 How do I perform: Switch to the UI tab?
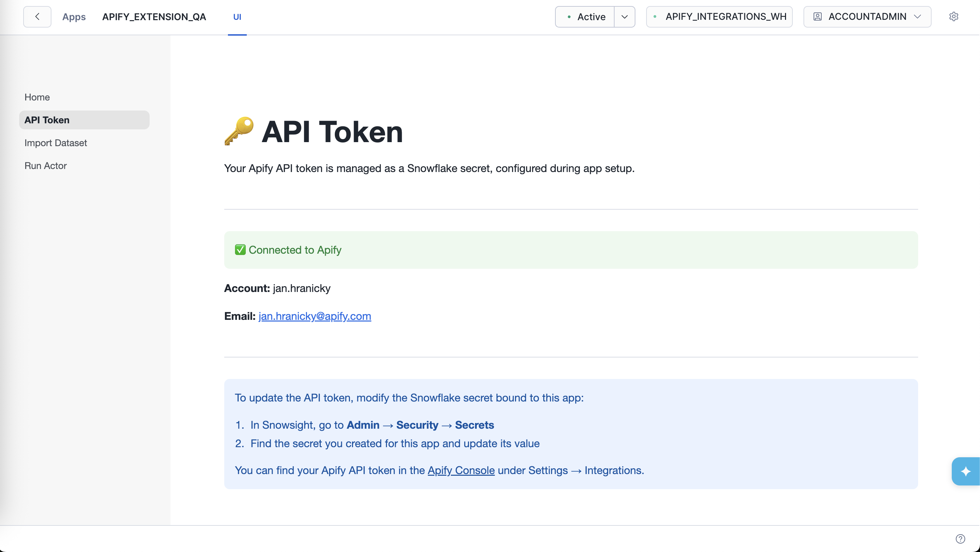click(237, 17)
